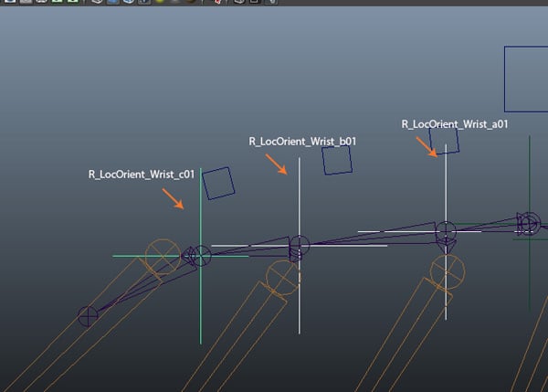548x392 pixels.
Task: Click the R_LocOrient_Wrist_a01 text label
Action: (455, 123)
